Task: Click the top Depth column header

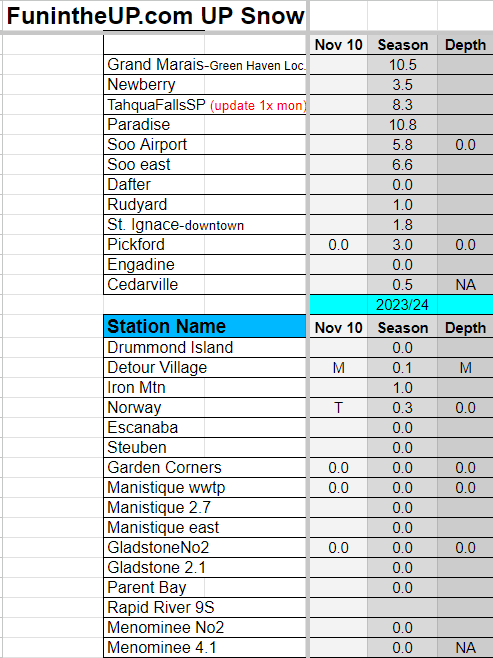Action: point(465,44)
